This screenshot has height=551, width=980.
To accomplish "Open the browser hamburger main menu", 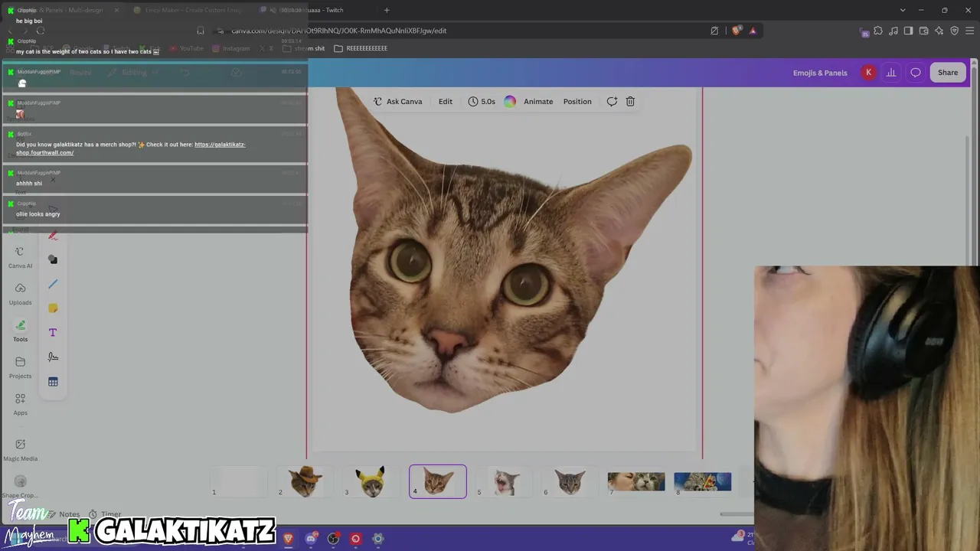I will tap(969, 31).
